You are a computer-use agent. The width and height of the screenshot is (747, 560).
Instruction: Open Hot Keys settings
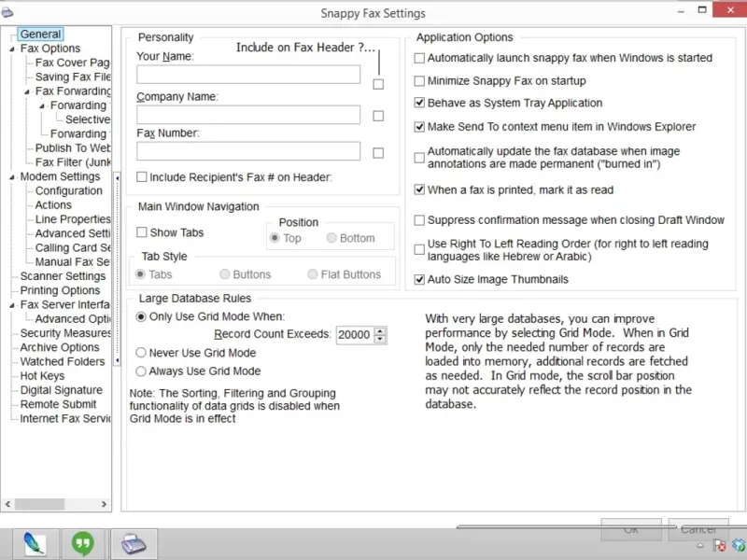(x=42, y=376)
